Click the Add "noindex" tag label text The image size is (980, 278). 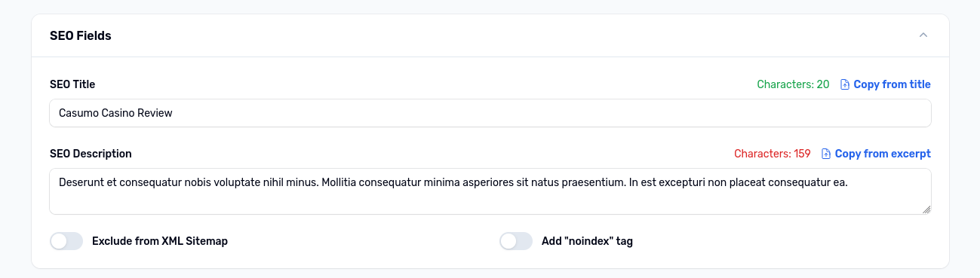587,241
